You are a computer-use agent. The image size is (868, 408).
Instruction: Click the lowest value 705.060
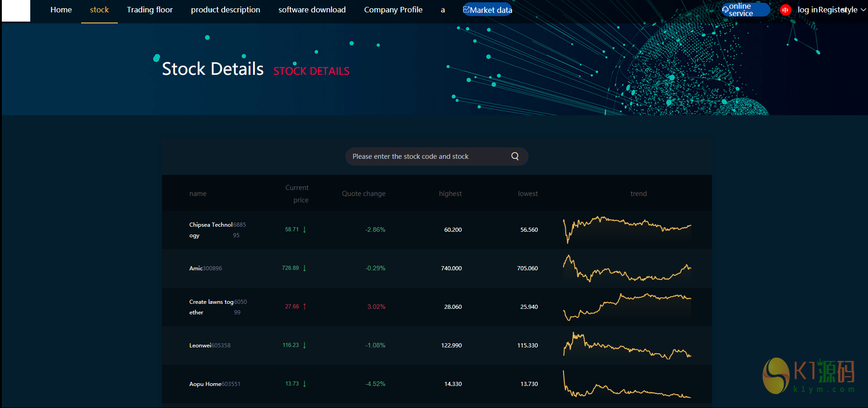[527, 268]
